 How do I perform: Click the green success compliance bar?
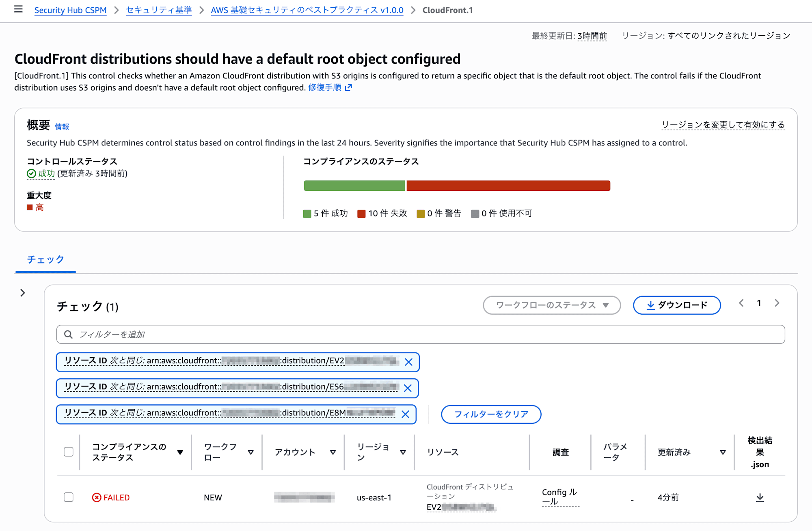pyautogui.click(x=354, y=186)
